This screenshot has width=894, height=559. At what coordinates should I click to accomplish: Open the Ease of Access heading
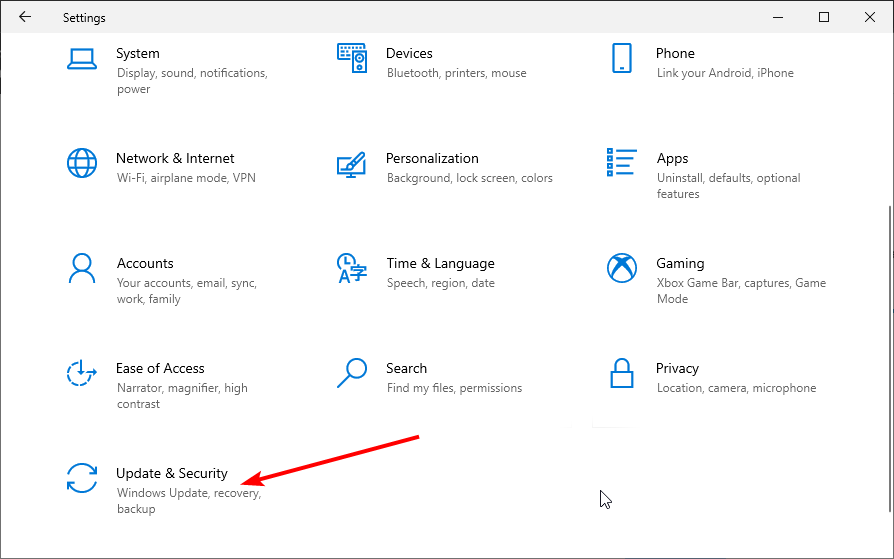pyautogui.click(x=160, y=368)
